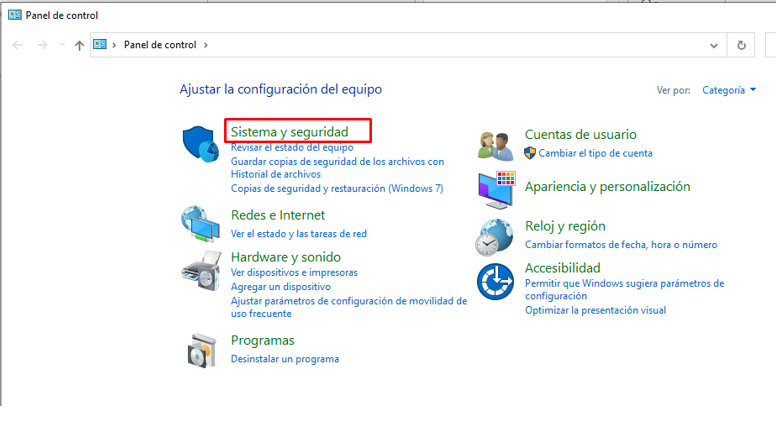Image resolution: width=776 pixels, height=423 pixels.
Task: Click Optimizar la presentación visual link
Action: click(595, 310)
